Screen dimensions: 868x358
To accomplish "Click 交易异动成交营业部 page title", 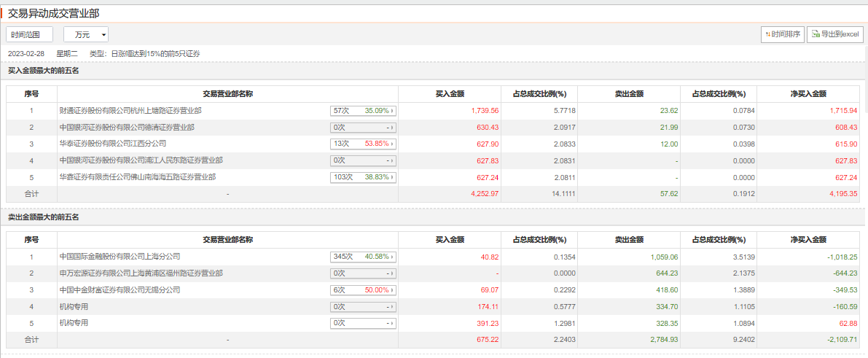I will (54, 12).
